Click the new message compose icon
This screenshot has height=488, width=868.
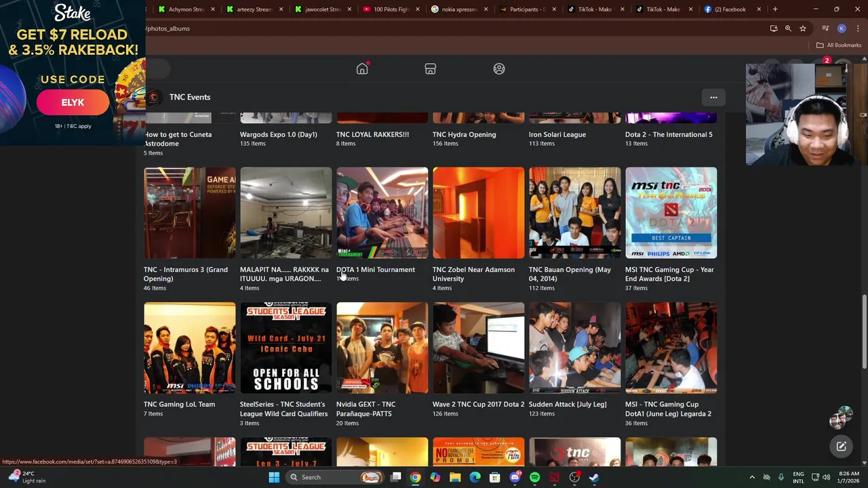tap(841, 446)
